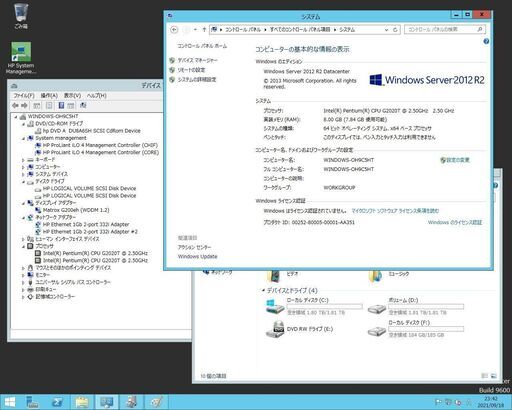Open HP System Management desktop shortcut

[21, 58]
